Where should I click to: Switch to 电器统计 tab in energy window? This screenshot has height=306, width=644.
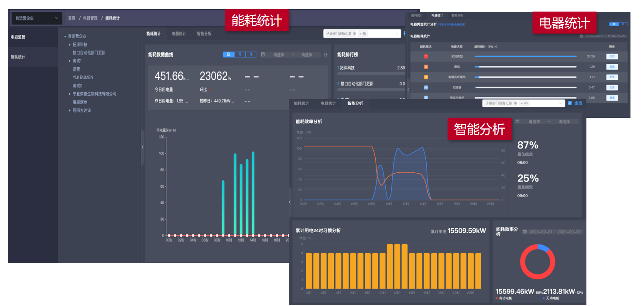(179, 34)
